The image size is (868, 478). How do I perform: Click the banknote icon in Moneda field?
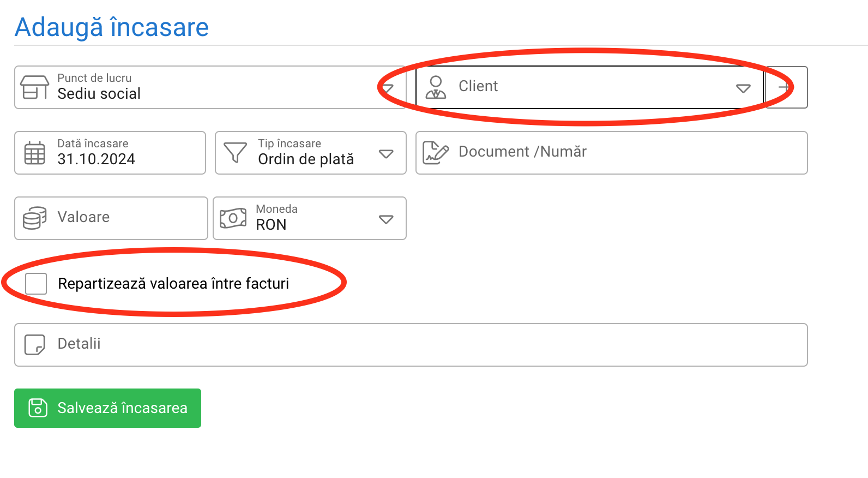pos(233,218)
